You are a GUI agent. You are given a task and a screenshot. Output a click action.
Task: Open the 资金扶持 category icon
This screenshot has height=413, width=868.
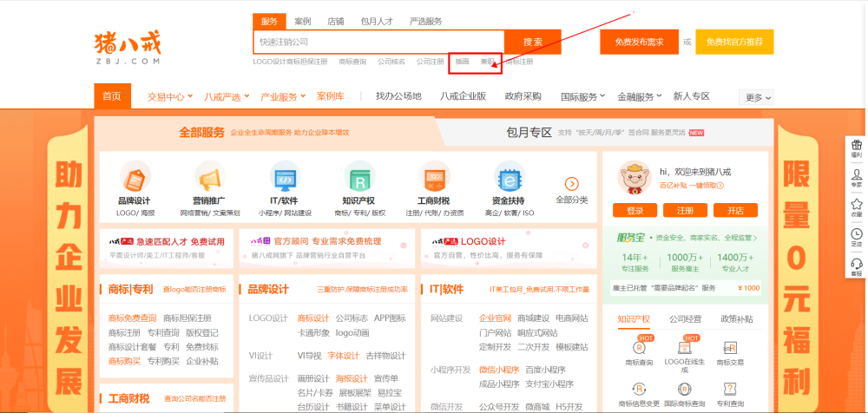click(x=510, y=177)
